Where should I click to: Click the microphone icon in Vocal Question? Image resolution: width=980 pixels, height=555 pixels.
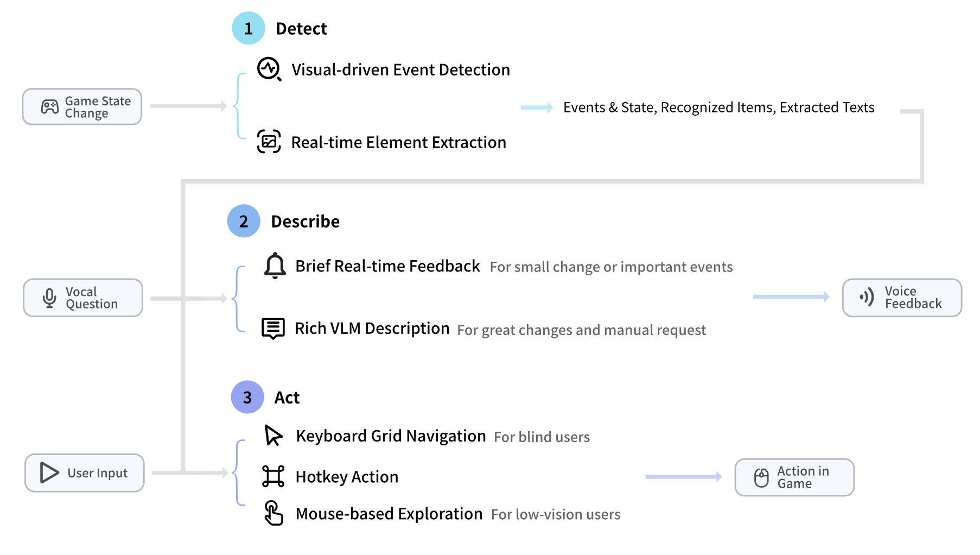point(49,298)
